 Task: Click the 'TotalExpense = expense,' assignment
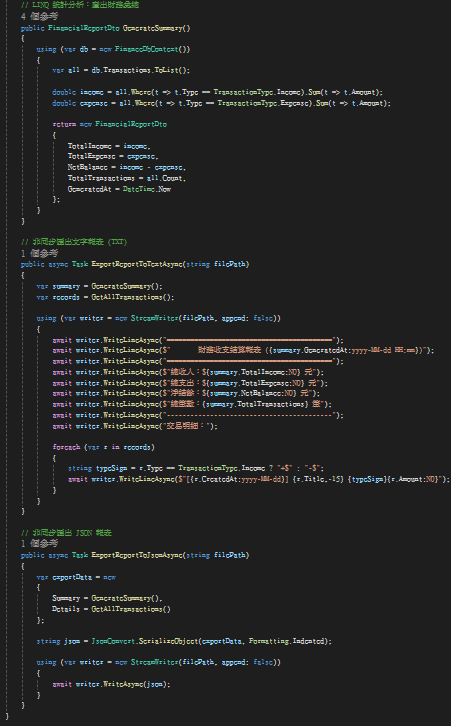click(113, 156)
